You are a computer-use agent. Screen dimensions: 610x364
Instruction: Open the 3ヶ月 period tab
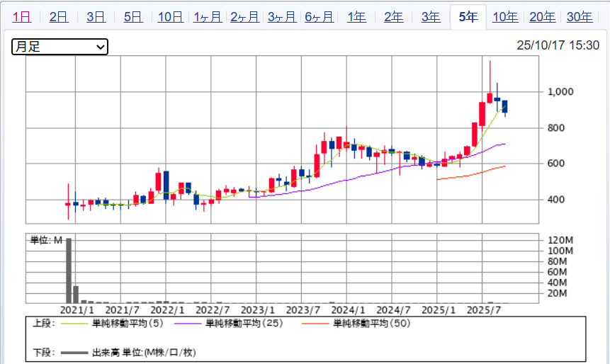281,17
